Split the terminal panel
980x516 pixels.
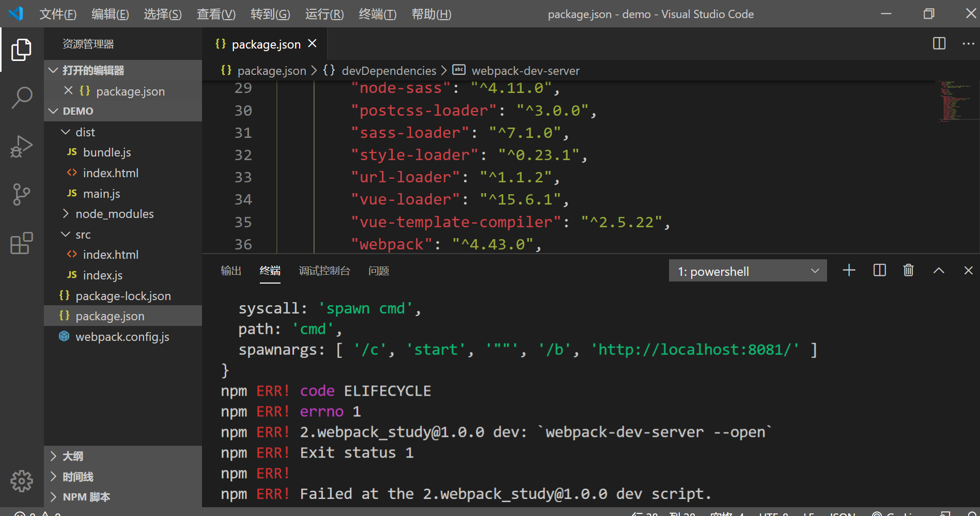coord(879,270)
